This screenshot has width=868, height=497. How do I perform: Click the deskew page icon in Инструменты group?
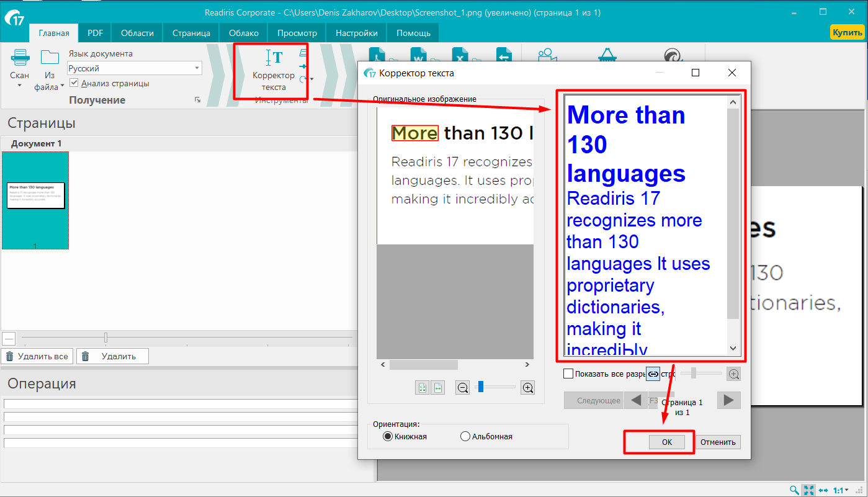pyautogui.click(x=303, y=53)
